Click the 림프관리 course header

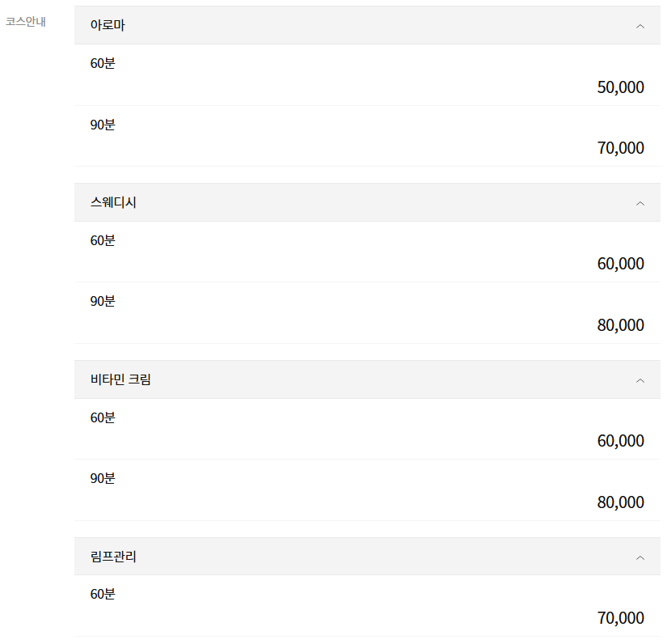tap(114, 557)
